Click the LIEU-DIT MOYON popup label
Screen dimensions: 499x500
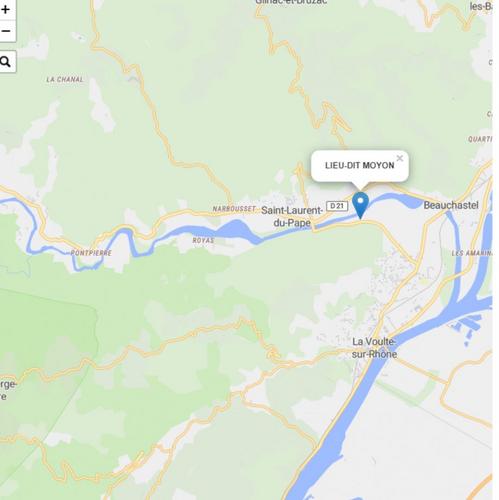coord(359,165)
